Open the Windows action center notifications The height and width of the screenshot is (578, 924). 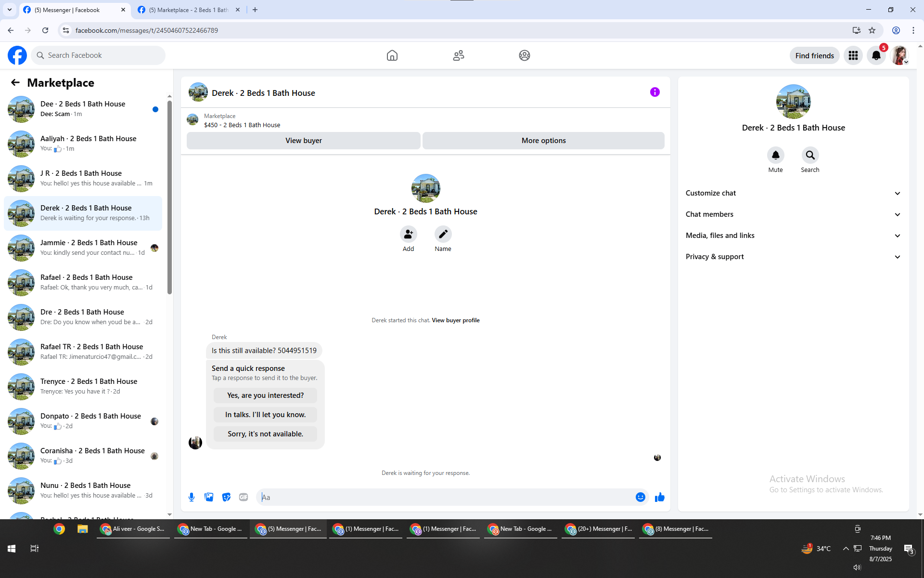pos(909,549)
